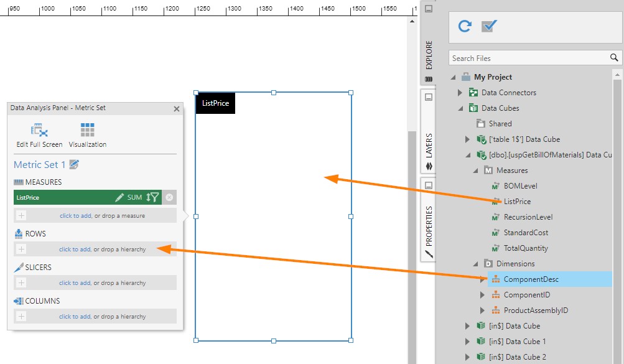Search using the magnifier icon
The image size is (624, 364).
[614, 58]
